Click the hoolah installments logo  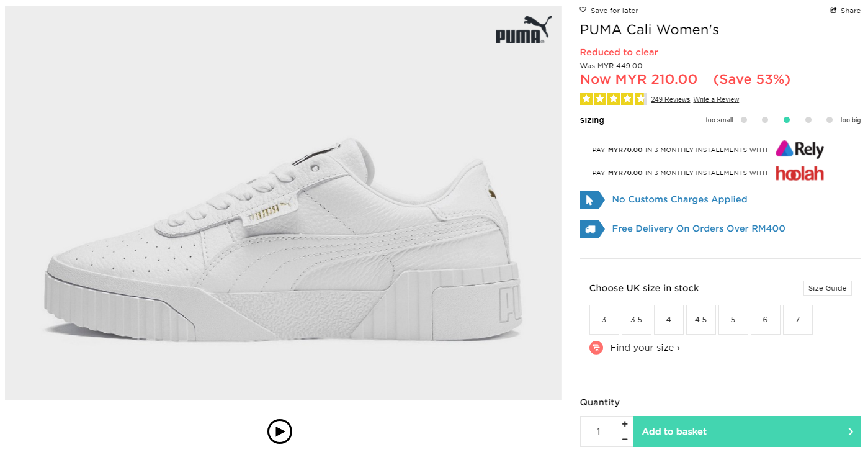point(800,173)
